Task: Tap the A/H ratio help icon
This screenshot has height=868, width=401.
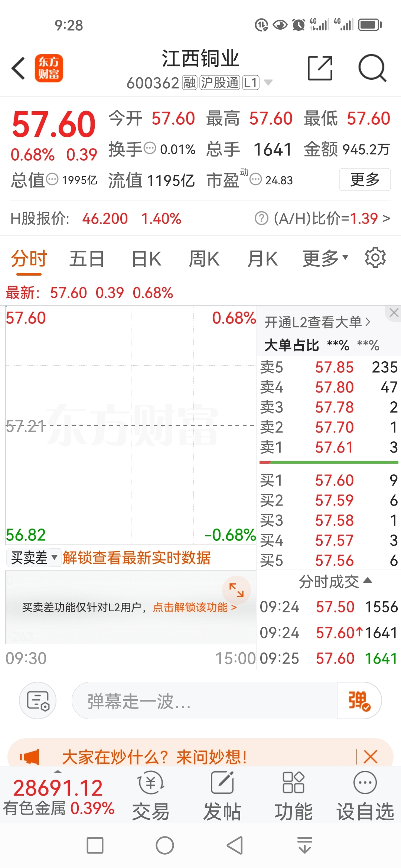Action: click(x=261, y=218)
